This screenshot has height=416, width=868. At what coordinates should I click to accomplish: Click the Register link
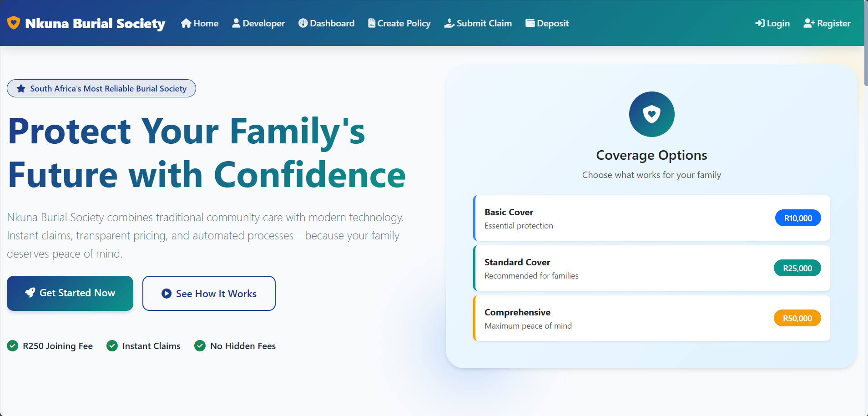coord(827,23)
